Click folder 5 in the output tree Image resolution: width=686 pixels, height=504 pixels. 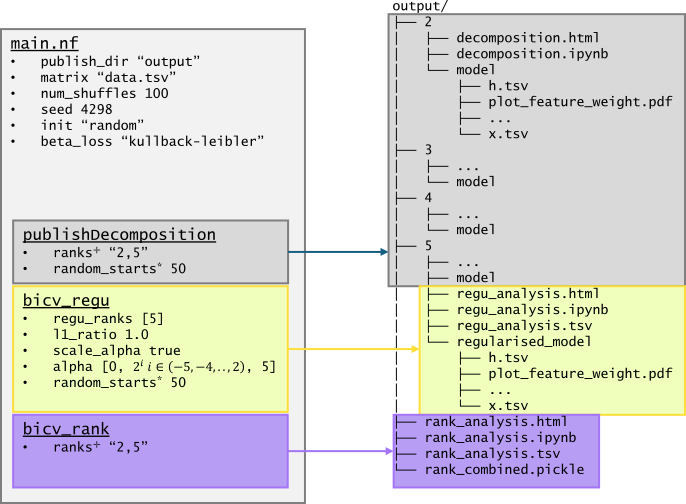pos(428,246)
